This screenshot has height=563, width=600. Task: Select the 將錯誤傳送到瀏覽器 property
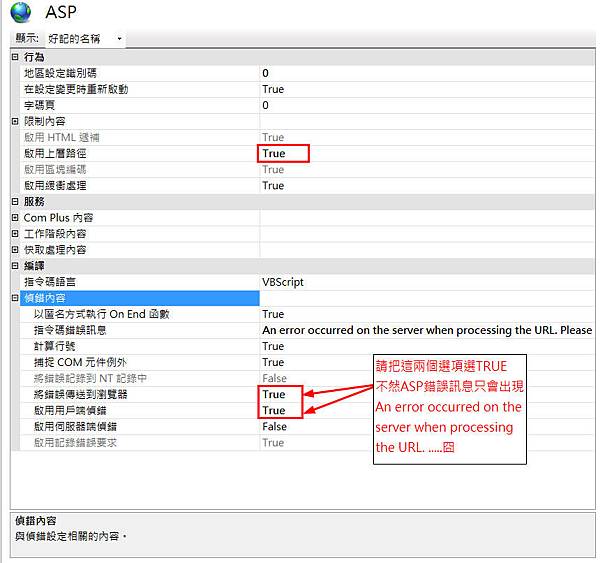[80, 395]
